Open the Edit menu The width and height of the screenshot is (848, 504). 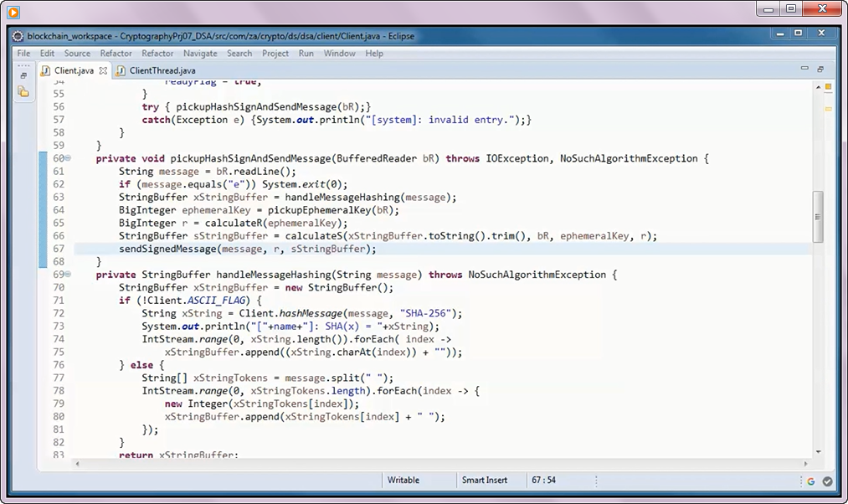click(47, 53)
